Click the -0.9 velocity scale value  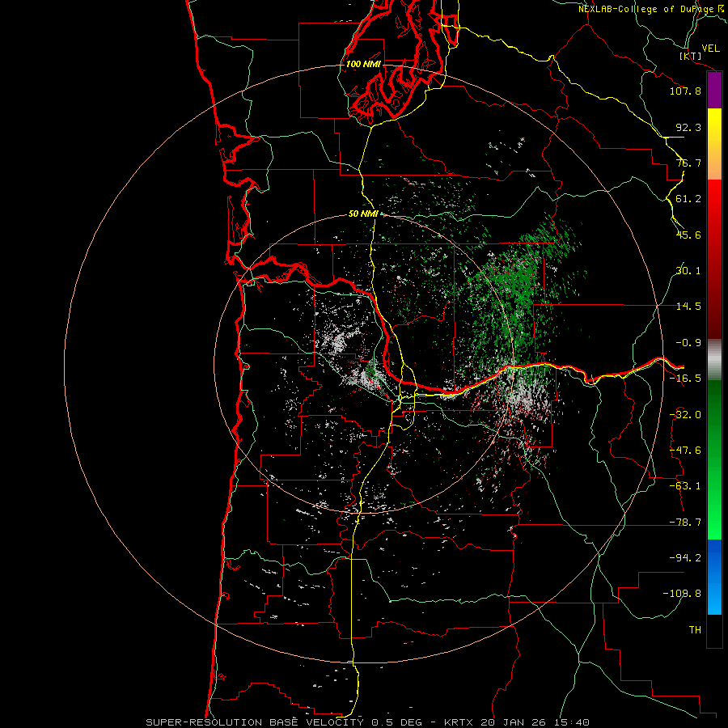[688, 343]
